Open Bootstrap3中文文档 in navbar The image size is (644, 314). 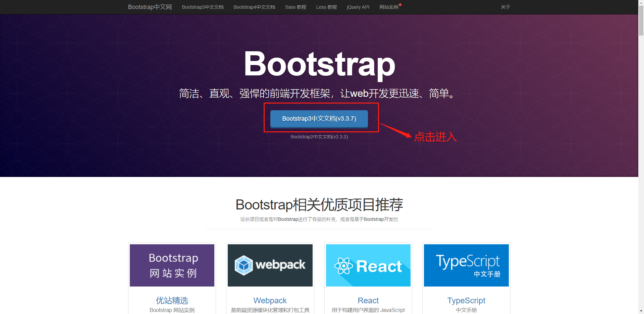click(x=203, y=7)
